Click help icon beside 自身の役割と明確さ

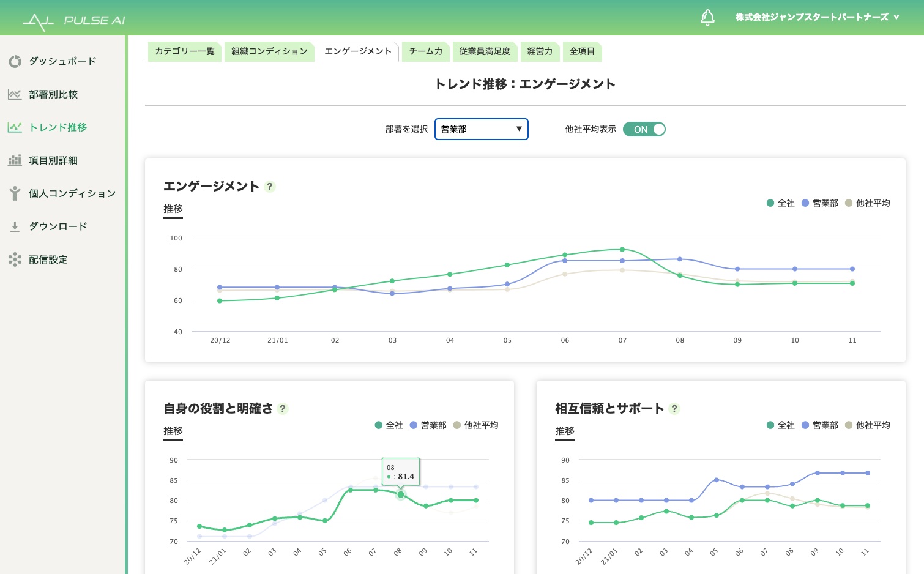(x=282, y=409)
